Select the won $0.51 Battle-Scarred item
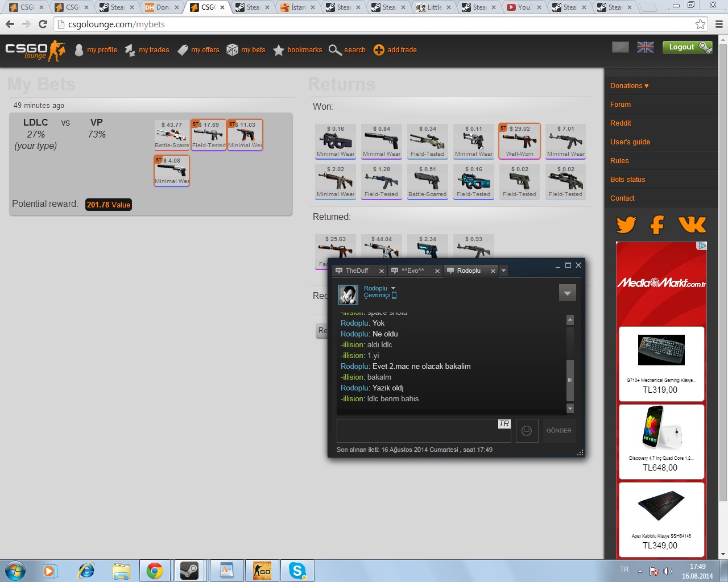728x582 pixels. (x=428, y=181)
